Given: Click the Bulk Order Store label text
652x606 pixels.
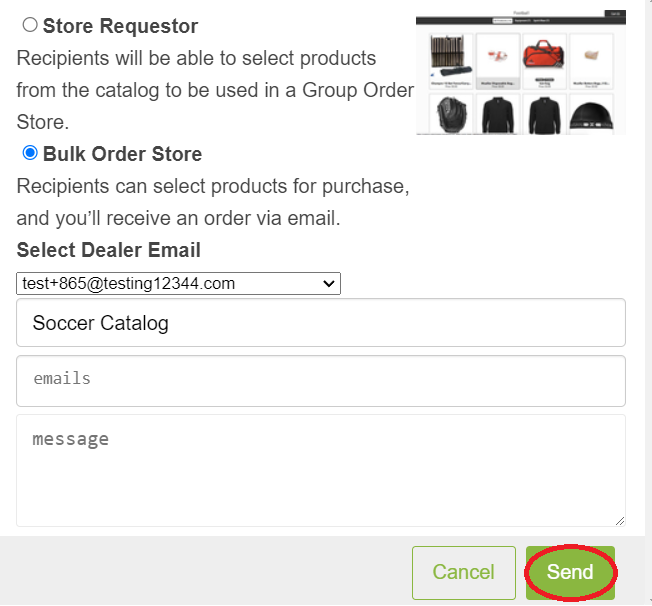Looking at the screenshot, I should point(123,154).
